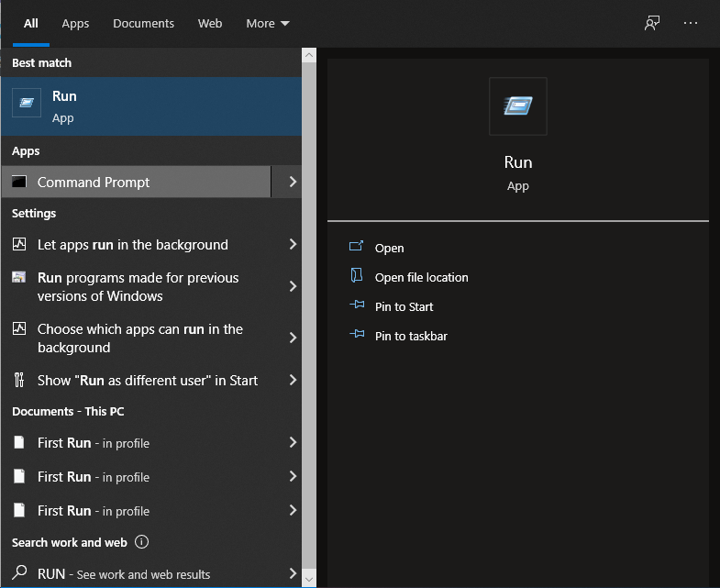Click the Open file location icon
720x588 pixels.
pos(356,275)
